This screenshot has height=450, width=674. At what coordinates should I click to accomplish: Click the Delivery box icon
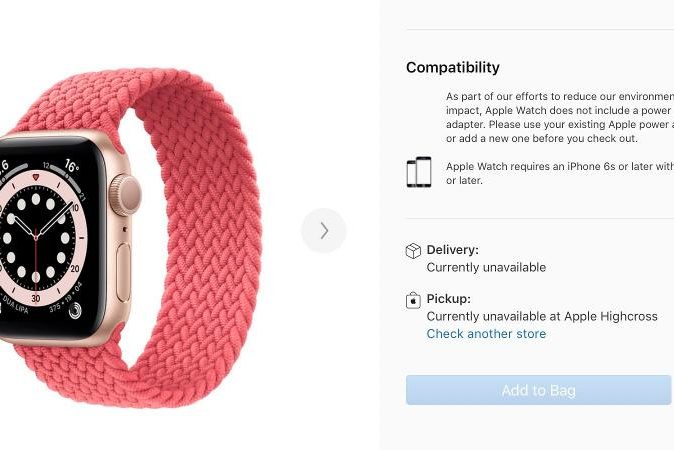(x=413, y=251)
